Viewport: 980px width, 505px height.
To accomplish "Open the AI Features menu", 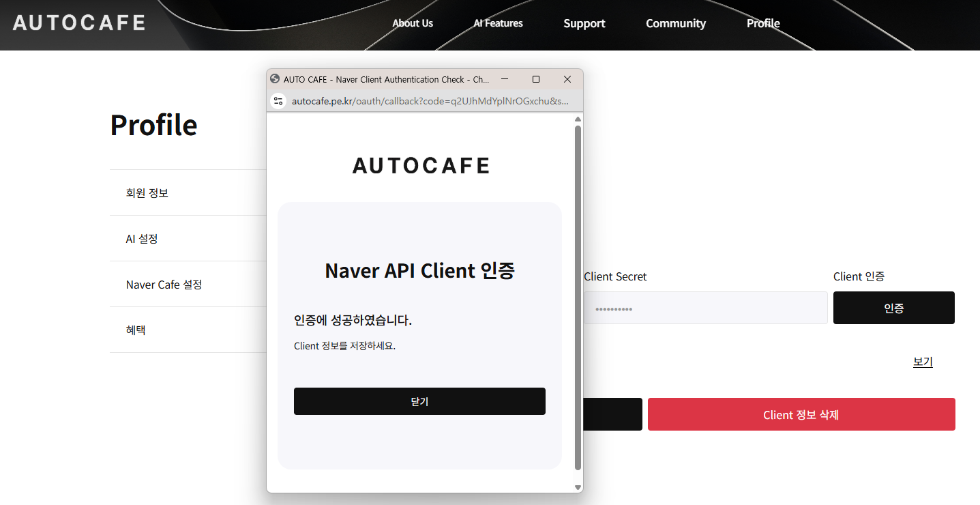I will click(x=498, y=23).
